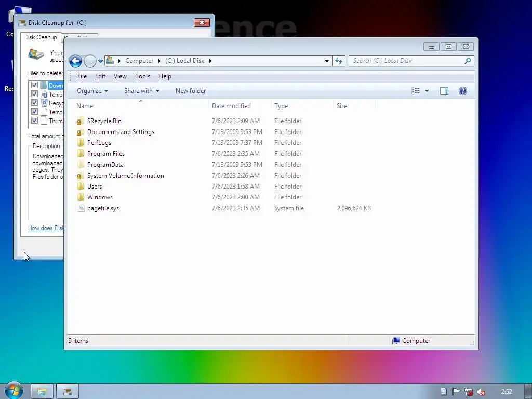Image resolution: width=532 pixels, height=399 pixels.
Task: Select the Documents and Settings folder icon
Action: (81, 132)
